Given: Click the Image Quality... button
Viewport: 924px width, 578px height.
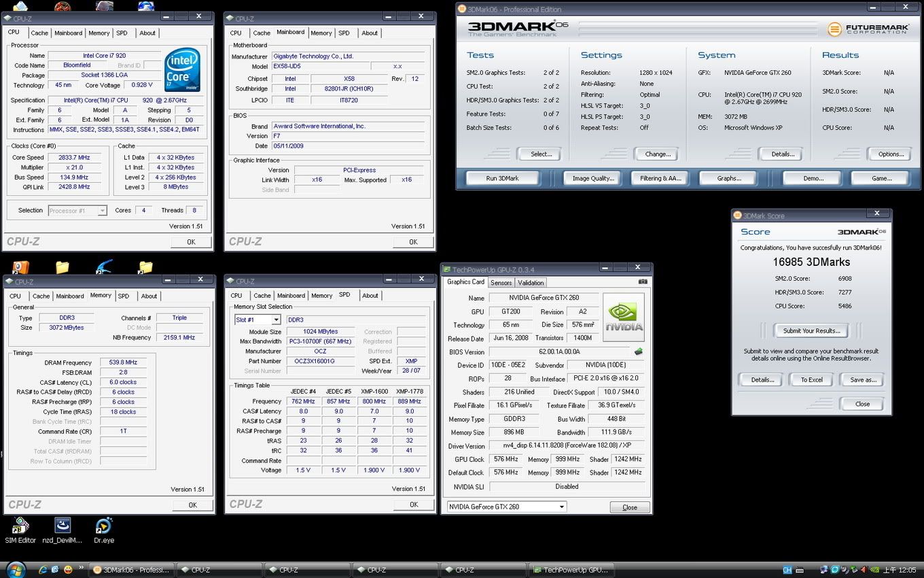Looking at the screenshot, I should 593,178.
